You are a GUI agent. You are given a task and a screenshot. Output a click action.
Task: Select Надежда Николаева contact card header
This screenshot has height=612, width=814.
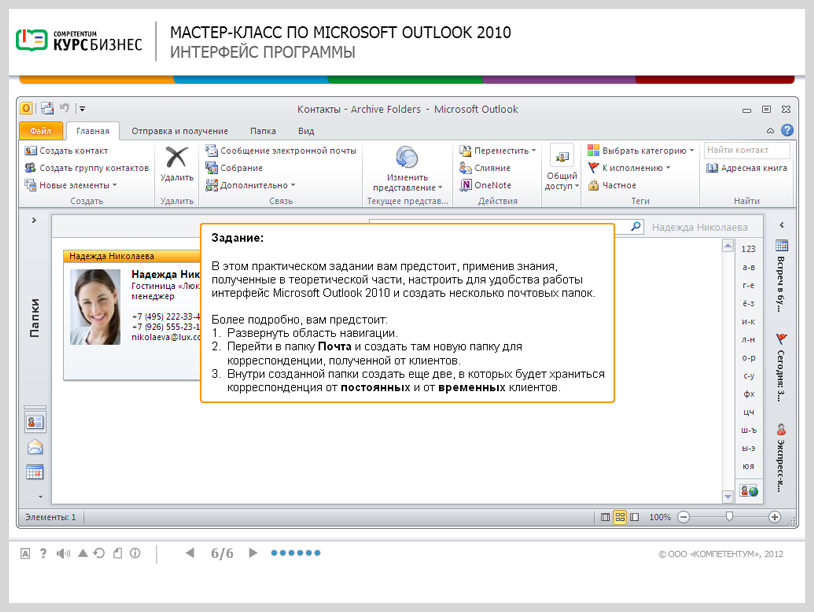click(132, 256)
